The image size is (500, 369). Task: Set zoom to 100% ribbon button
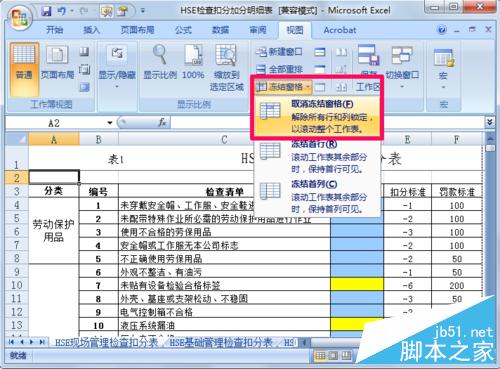[193, 63]
